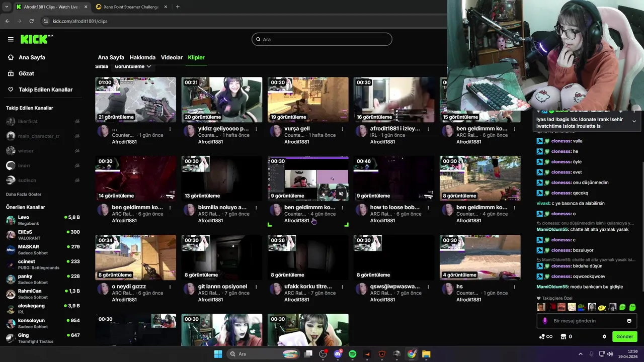Open options menu for 'vurşa gell' clip

click(x=342, y=129)
